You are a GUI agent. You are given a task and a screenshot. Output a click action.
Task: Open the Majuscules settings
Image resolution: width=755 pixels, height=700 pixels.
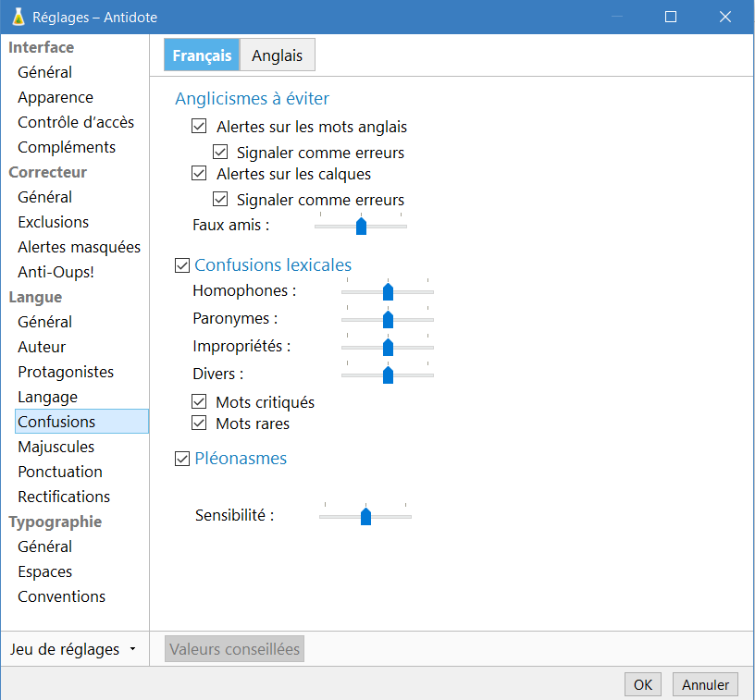coord(56,447)
